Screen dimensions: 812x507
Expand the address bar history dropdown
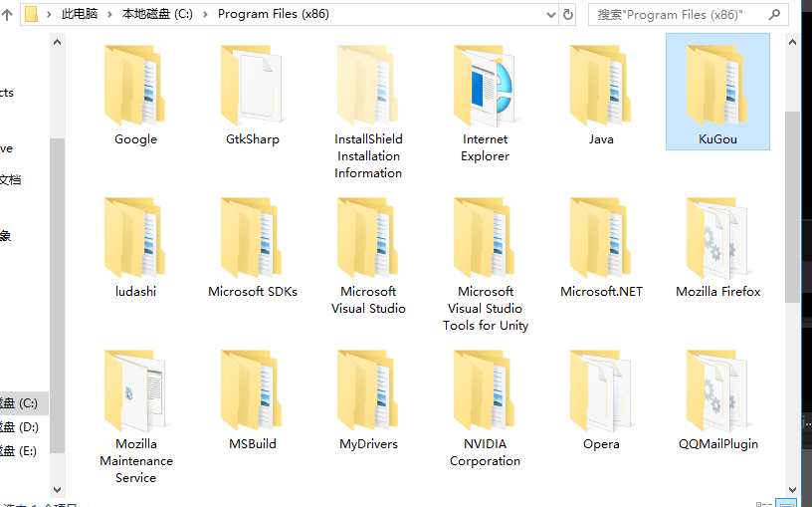(x=551, y=15)
